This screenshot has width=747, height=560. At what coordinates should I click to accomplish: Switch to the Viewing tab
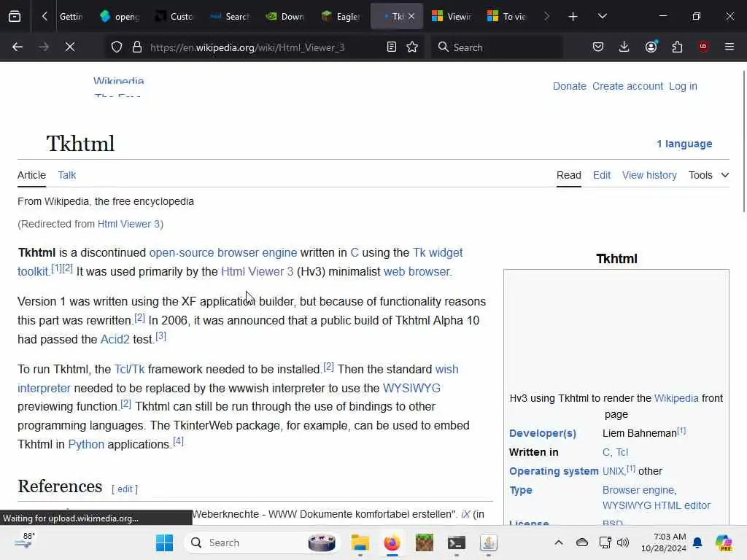451,17
